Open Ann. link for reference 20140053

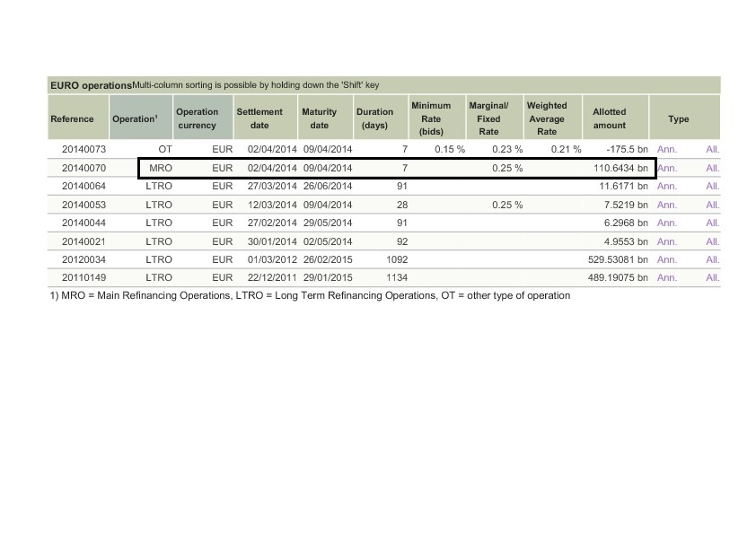coord(667,205)
